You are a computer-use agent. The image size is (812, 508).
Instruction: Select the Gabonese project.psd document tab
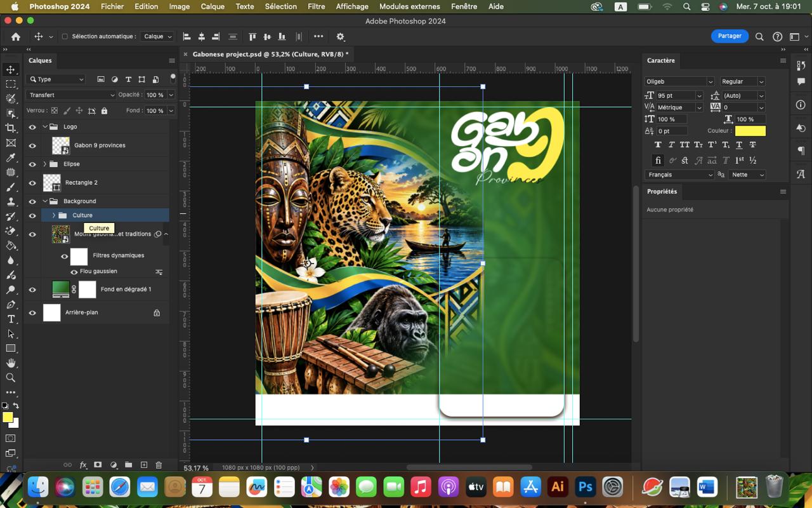pyautogui.click(x=270, y=54)
